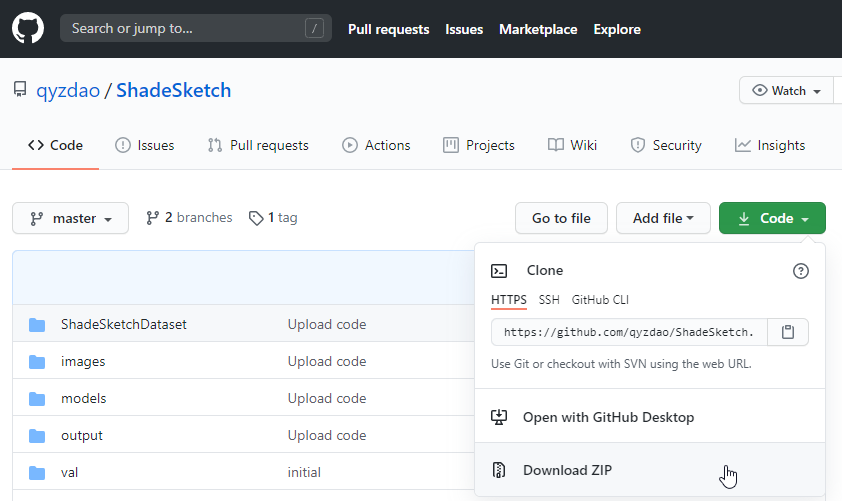Focus the Search or jump to field
The width and height of the screenshot is (842, 501).
195,28
